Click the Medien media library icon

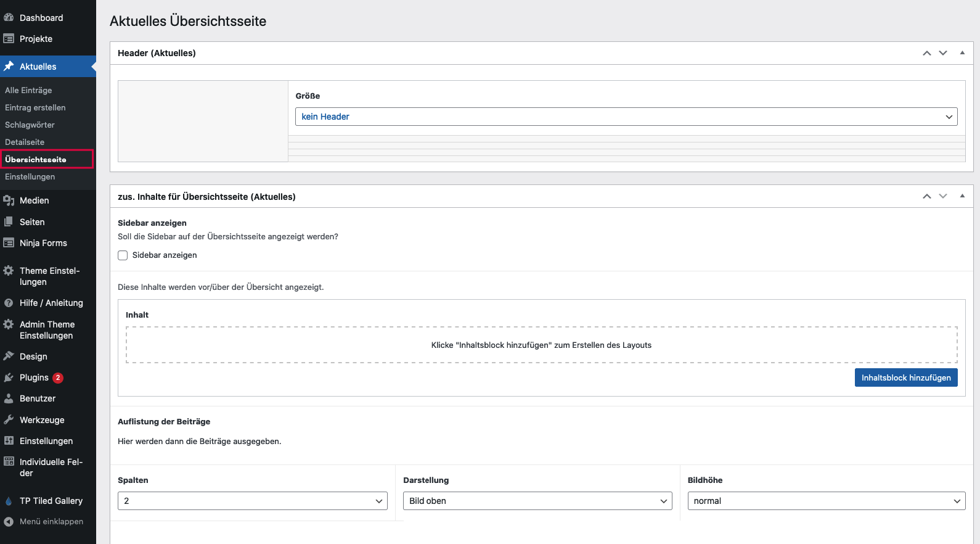point(9,200)
